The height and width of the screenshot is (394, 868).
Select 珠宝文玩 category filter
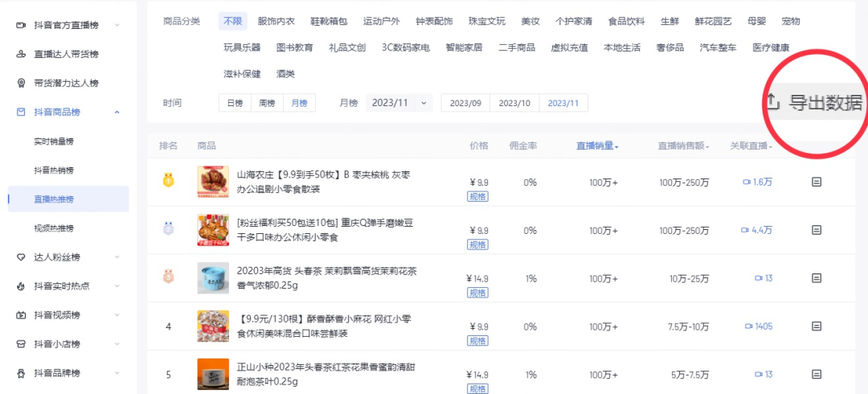click(486, 22)
